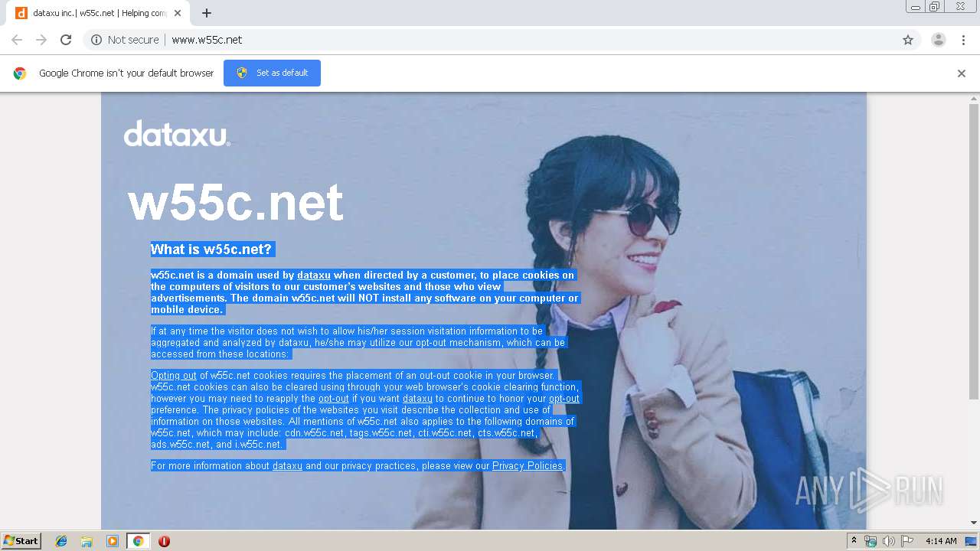Click the address bar URL www.w55c.net

click(x=207, y=40)
